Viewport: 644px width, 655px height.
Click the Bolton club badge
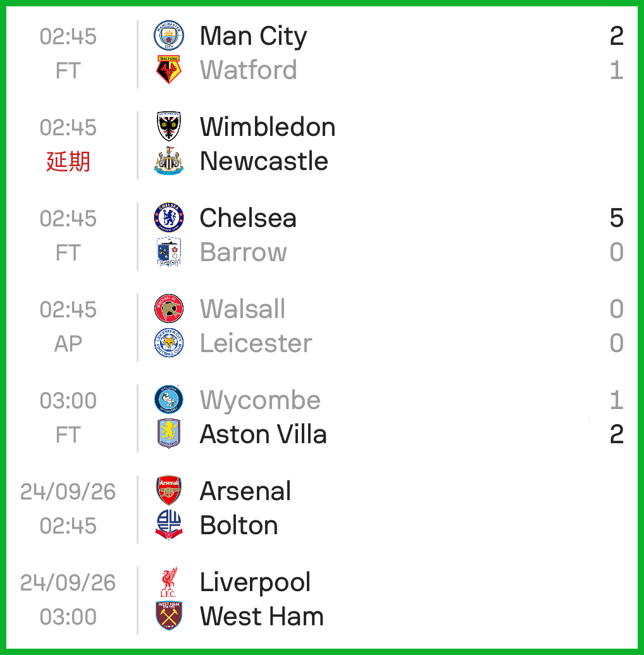[169, 525]
